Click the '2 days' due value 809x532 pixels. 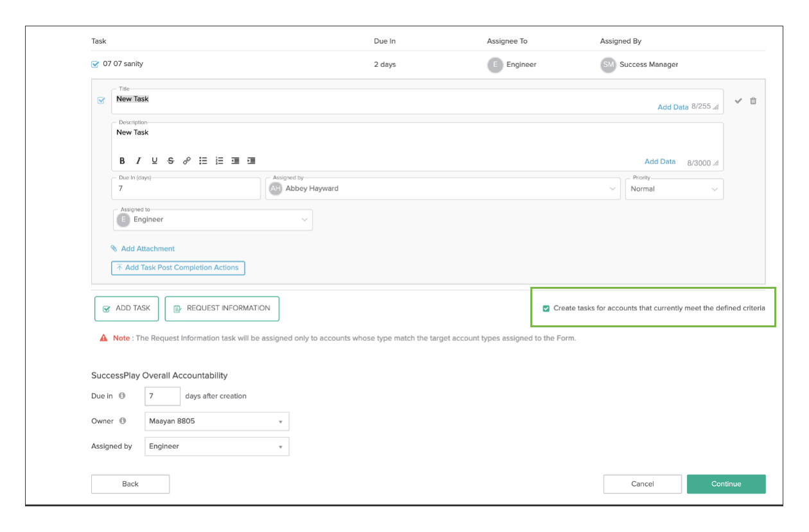click(x=385, y=65)
